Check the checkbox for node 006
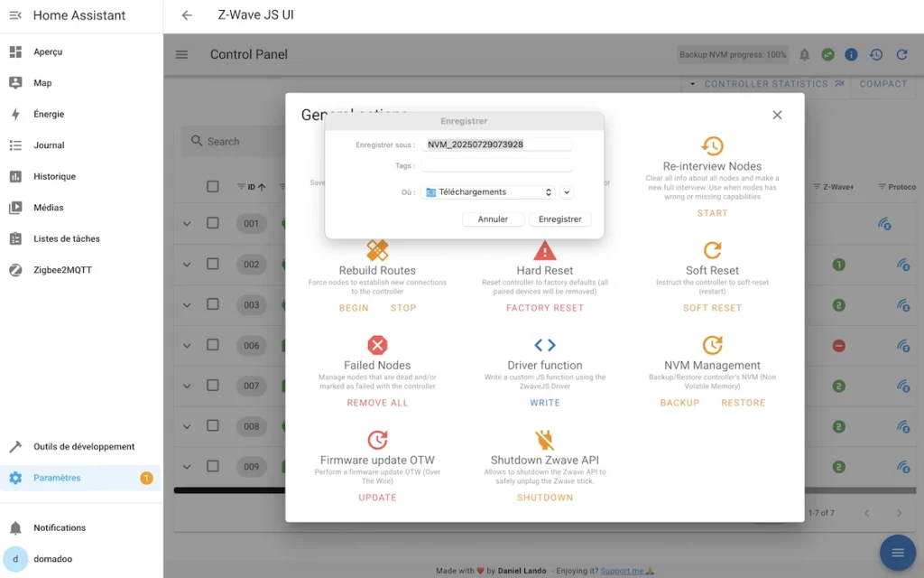 point(213,345)
